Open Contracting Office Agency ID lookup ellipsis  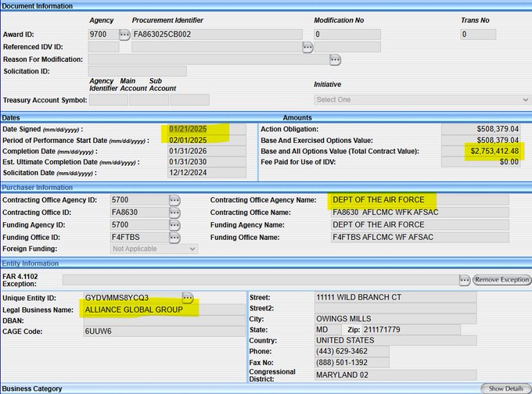[174, 200]
